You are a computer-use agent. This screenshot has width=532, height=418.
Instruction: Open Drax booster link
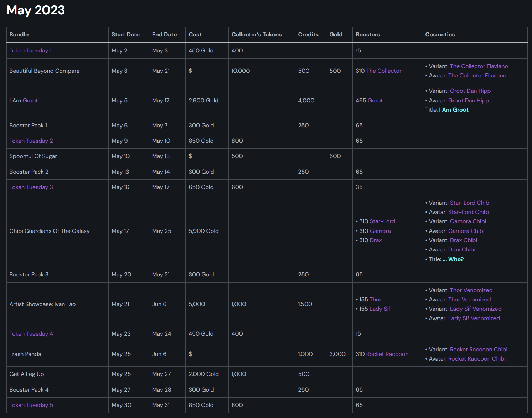coord(376,240)
